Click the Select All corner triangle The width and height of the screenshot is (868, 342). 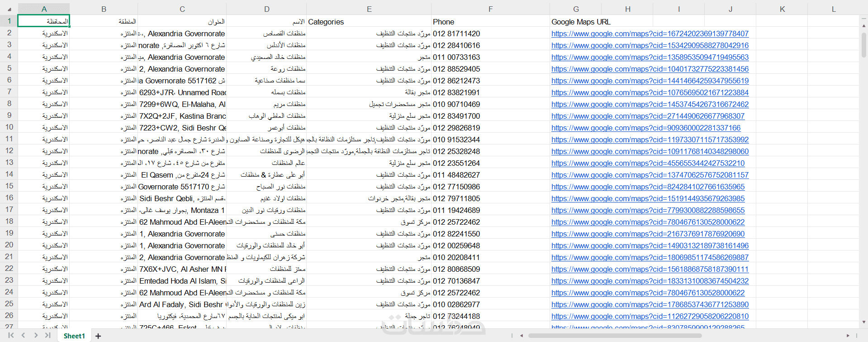(x=9, y=9)
